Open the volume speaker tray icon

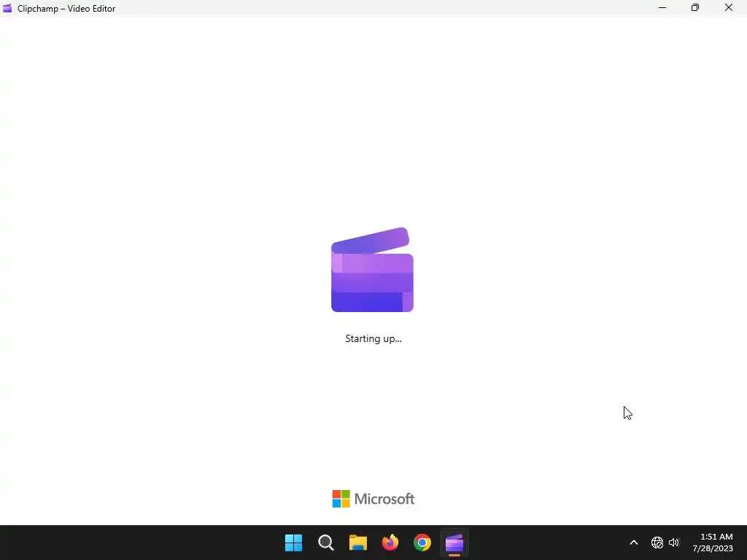(674, 542)
